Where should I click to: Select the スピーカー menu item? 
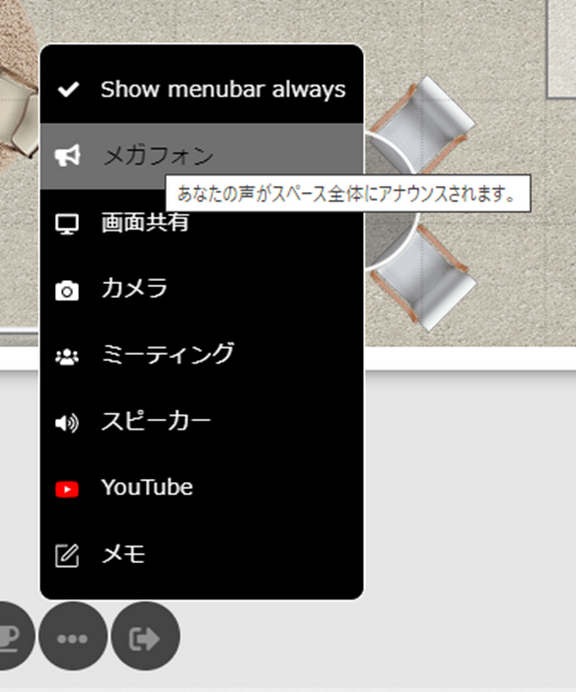click(202, 421)
